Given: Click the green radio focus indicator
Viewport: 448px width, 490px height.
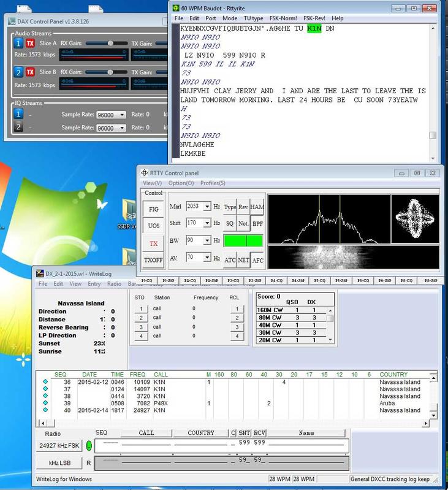Looking at the screenshot, I should tap(89, 446).
